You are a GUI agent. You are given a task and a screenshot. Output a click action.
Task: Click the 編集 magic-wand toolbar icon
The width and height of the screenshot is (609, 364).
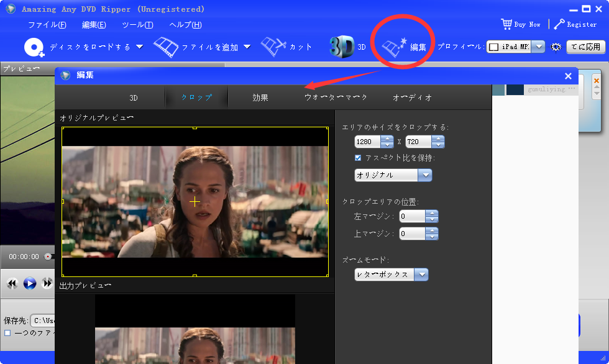[395, 47]
